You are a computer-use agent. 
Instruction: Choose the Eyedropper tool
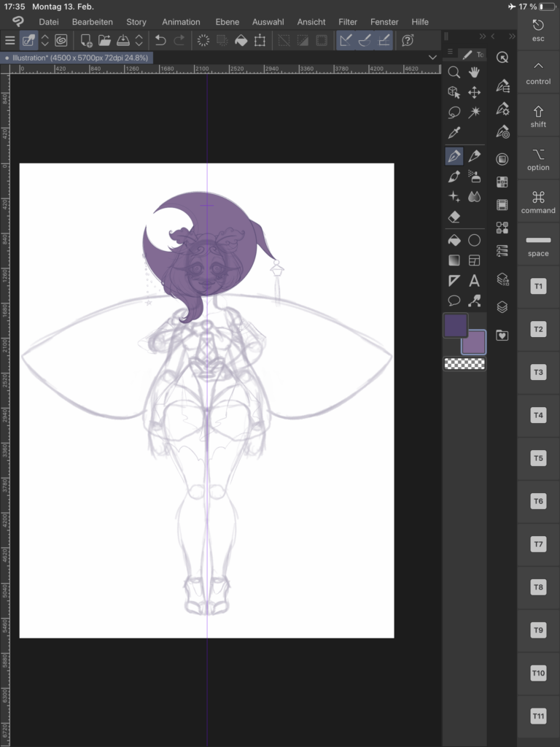point(454,133)
